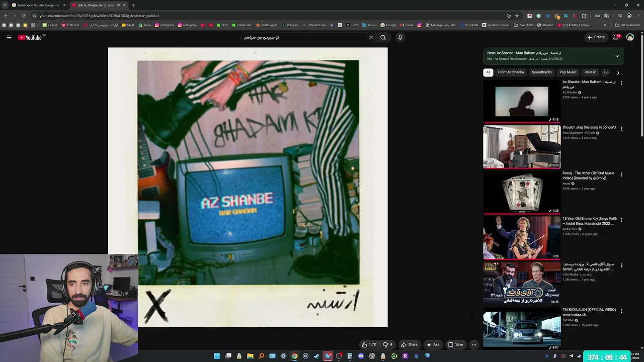Open '15 Year Old Emma Kok Sings Voilà' title
The image size is (644, 362).
point(590,221)
